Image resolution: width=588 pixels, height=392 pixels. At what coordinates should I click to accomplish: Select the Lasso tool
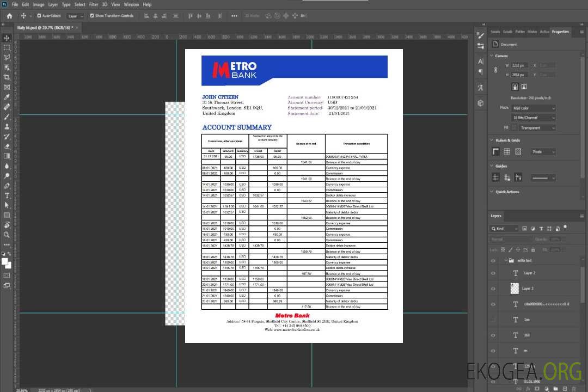click(x=7, y=57)
